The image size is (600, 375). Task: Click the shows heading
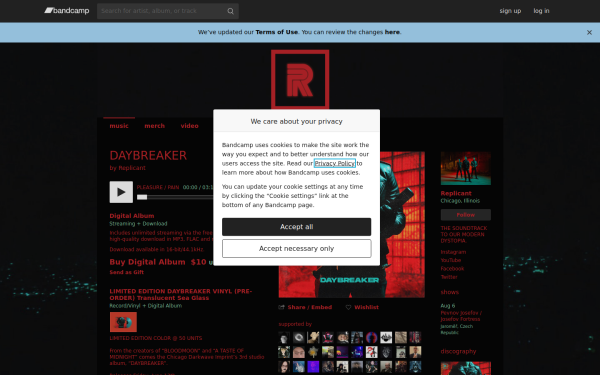pos(449,292)
